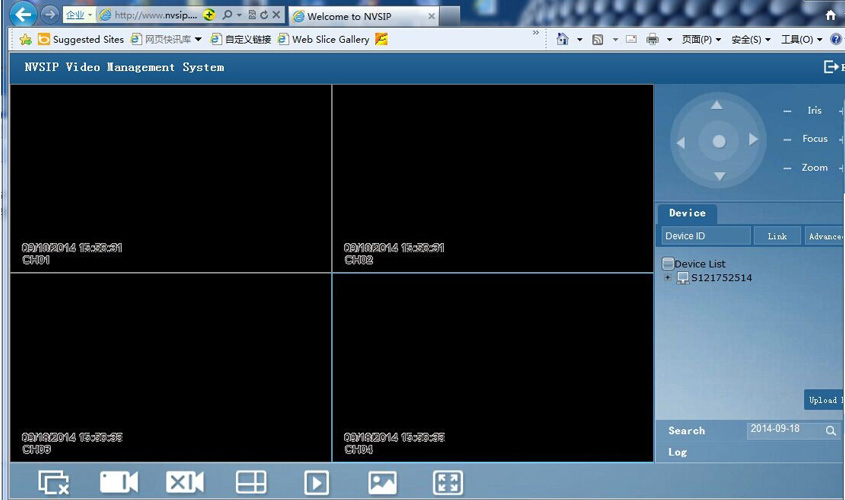Decrease the Iris setting
845x500 pixels.
click(x=787, y=111)
